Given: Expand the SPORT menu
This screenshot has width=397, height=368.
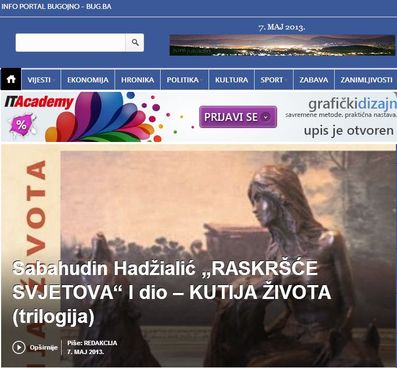Looking at the screenshot, I should pos(274,80).
